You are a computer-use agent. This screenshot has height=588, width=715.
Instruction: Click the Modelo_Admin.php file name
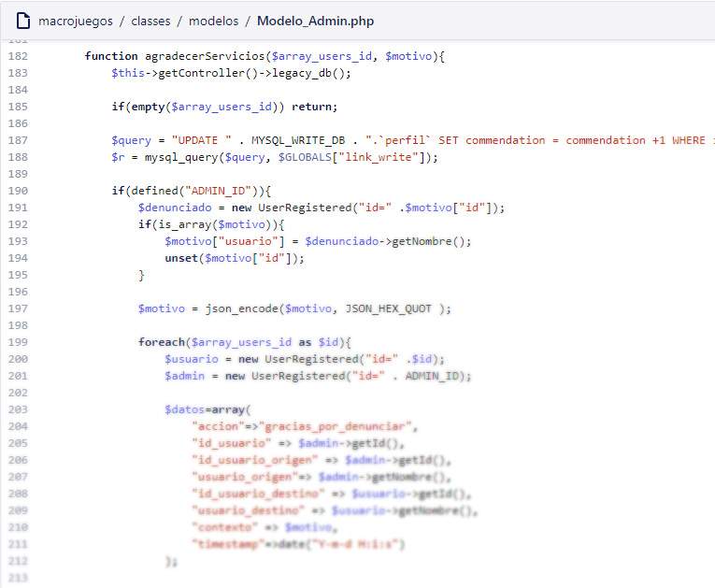(315, 21)
